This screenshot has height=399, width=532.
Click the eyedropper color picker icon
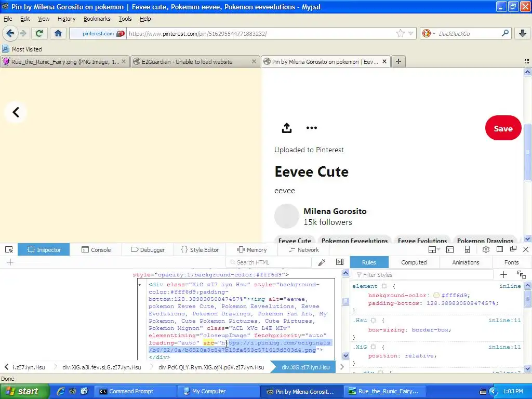point(322,262)
